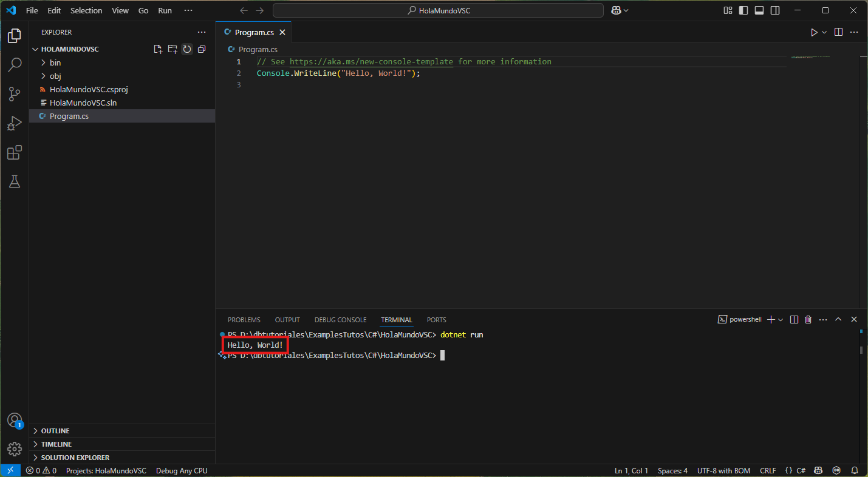Show more menu bar items ellipsis

point(188,10)
